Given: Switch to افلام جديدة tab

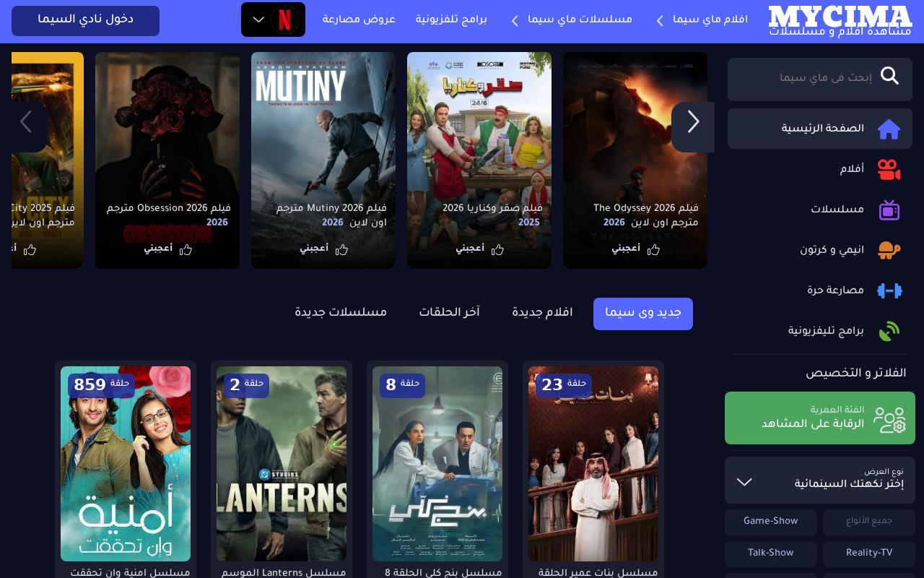Looking at the screenshot, I should coord(543,314).
